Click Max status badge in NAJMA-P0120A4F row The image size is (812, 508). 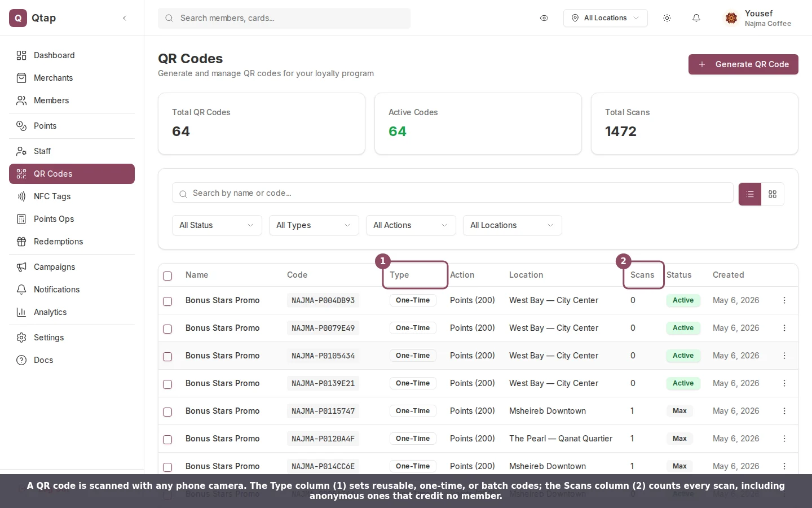click(x=679, y=439)
